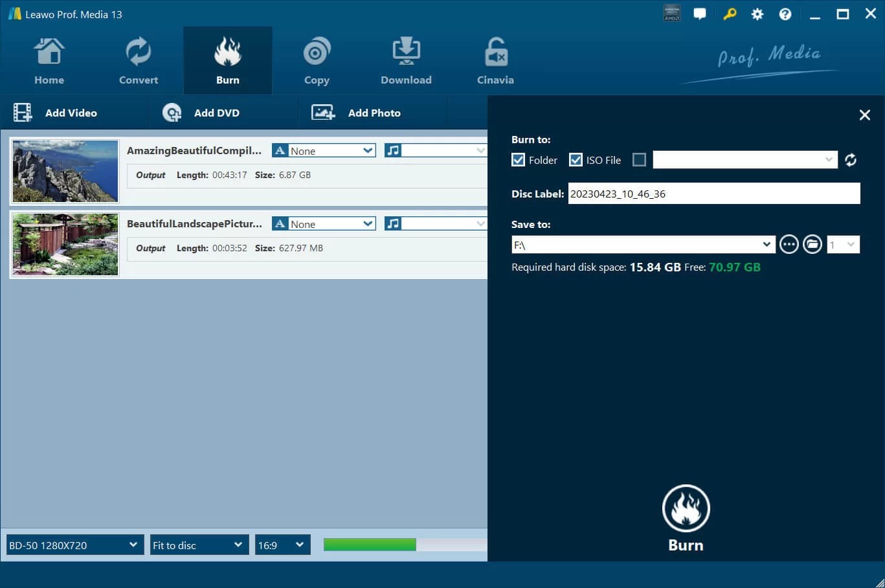This screenshot has height=588, width=885.
Task: Open output folder via folder icon
Action: point(812,244)
